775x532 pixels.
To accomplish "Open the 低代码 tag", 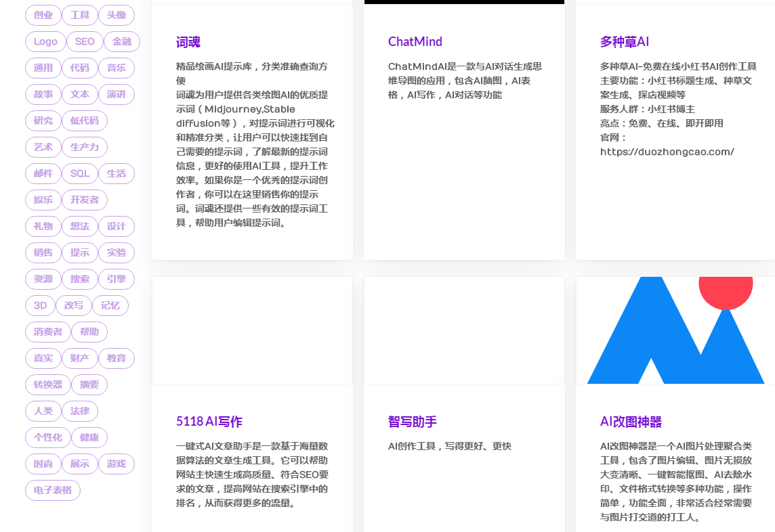I will tap(85, 120).
